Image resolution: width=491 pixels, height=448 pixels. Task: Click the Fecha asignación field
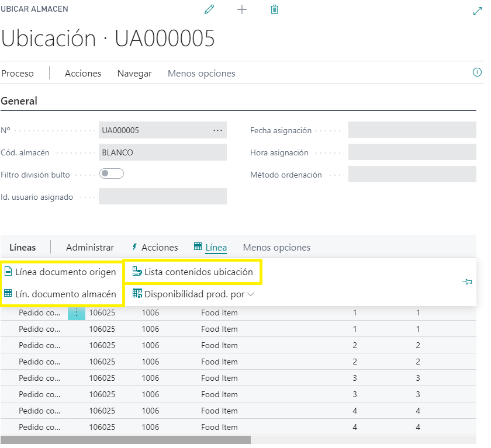point(412,130)
